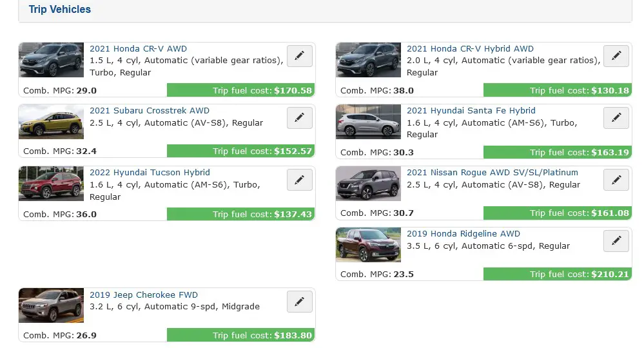Click the Jeep Cherokee car photo
644x348 pixels.
point(51,305)
